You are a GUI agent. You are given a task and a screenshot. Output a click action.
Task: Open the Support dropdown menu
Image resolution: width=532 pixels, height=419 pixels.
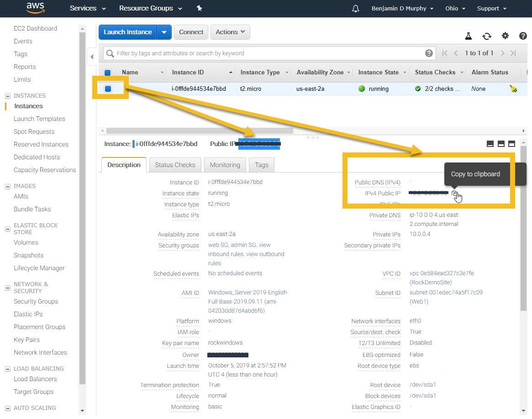click(492, 9)
